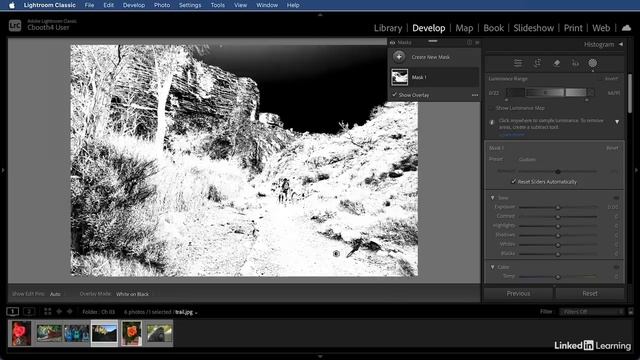Open the Show Edit Pins Auto dropdown
This screenshot has width=640, height=360.
[55, 294]
